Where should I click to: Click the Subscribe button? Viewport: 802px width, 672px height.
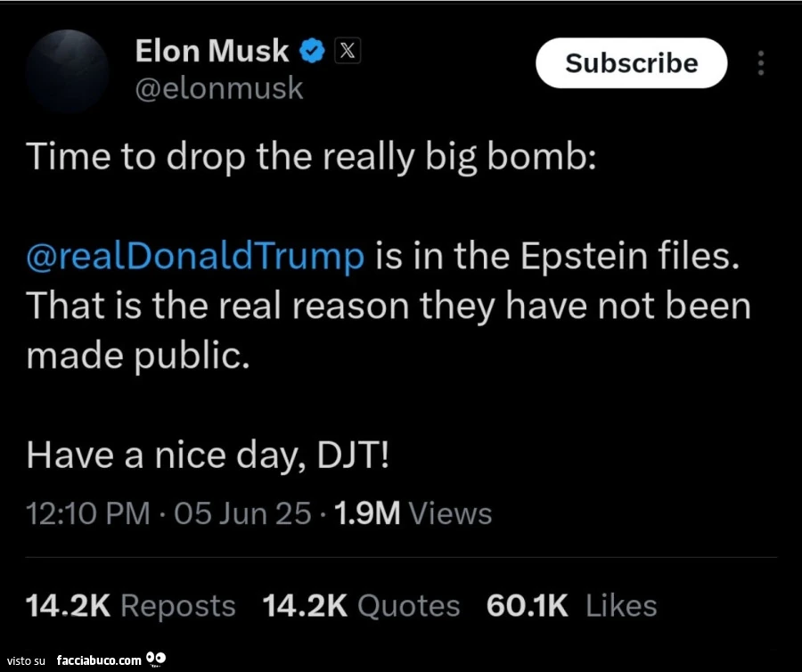pyautogui.click(x=631, y=63)
